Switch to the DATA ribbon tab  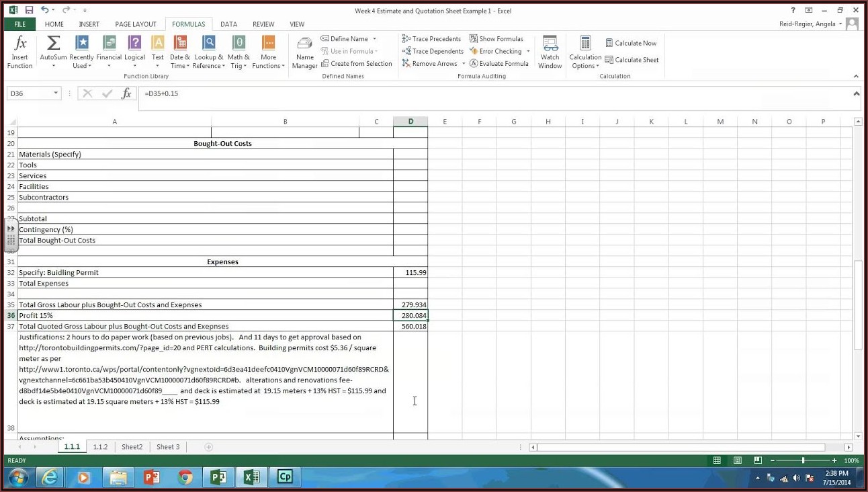pos(228,24)
